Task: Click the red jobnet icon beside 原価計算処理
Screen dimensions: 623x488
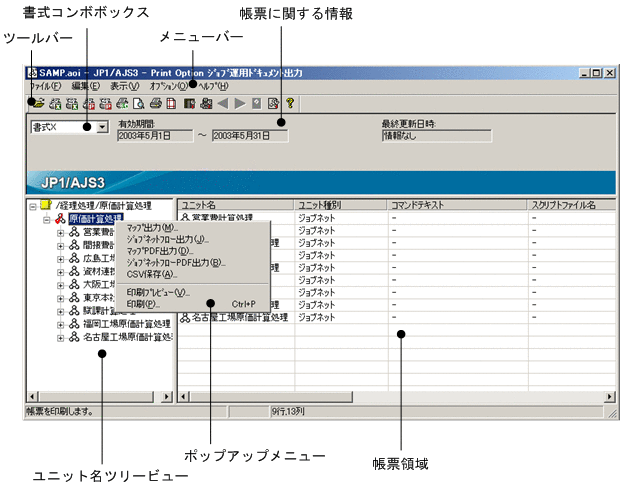Action: (x=60, y=218)
